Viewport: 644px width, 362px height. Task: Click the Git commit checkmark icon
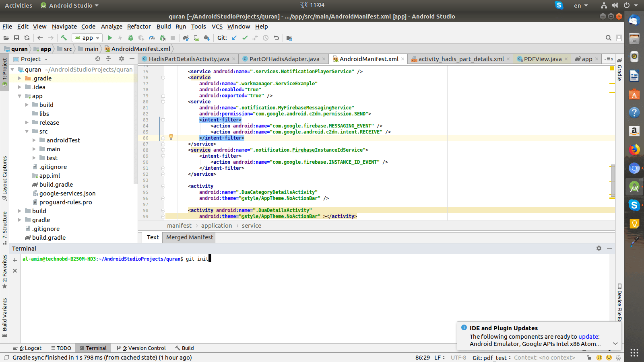pyautogui.click(x=245, y=38)
